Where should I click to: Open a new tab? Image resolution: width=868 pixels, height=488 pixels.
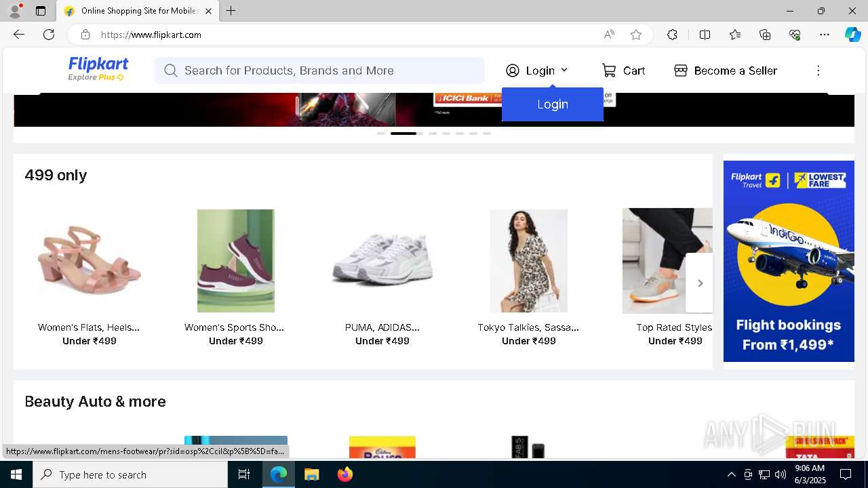coord(231,11)
